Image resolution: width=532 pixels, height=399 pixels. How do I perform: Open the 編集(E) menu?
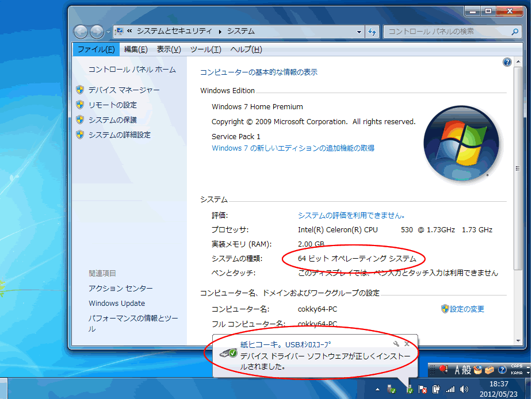(x=136, y=49)
